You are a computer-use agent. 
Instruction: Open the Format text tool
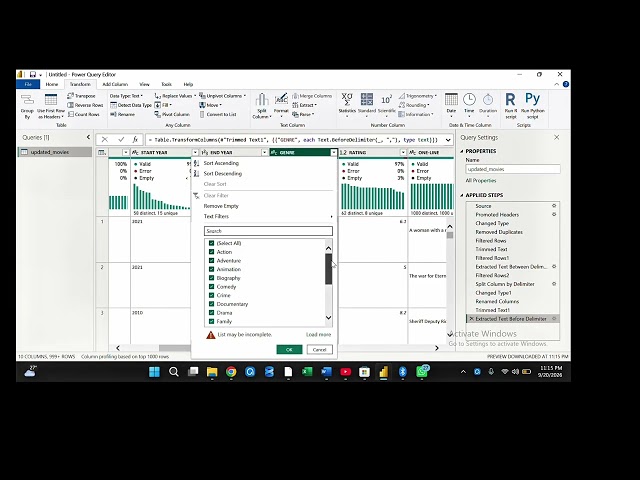click(281, 105)
